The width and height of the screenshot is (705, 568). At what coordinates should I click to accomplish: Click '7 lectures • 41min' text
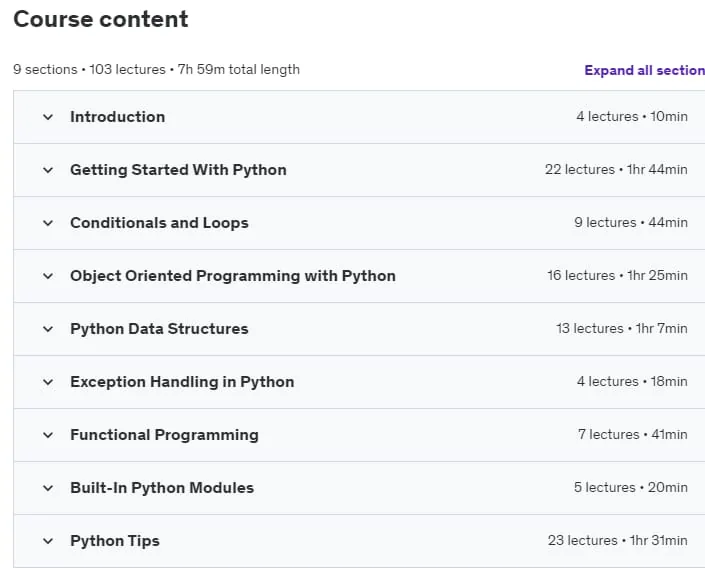pyautogui.click(x=633, y=434)
